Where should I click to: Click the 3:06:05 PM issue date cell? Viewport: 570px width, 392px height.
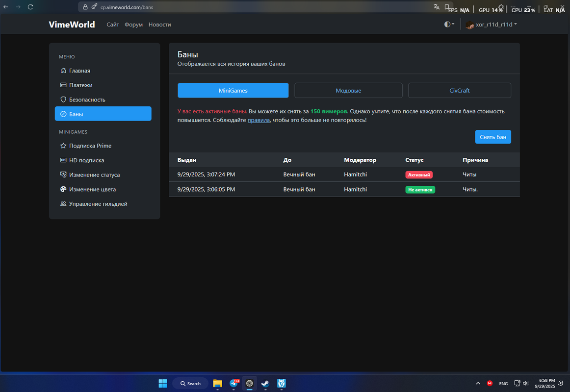coord(206,189)
